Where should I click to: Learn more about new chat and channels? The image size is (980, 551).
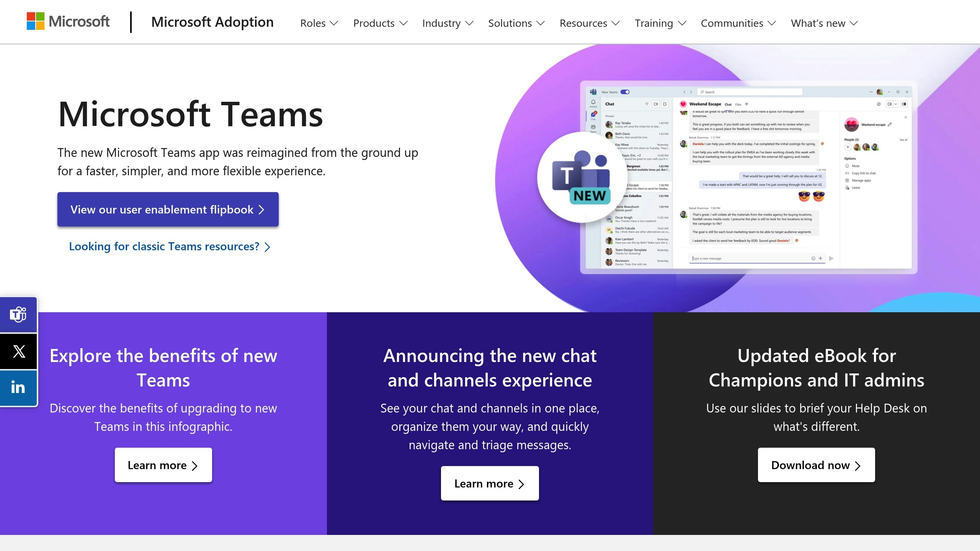490,483
